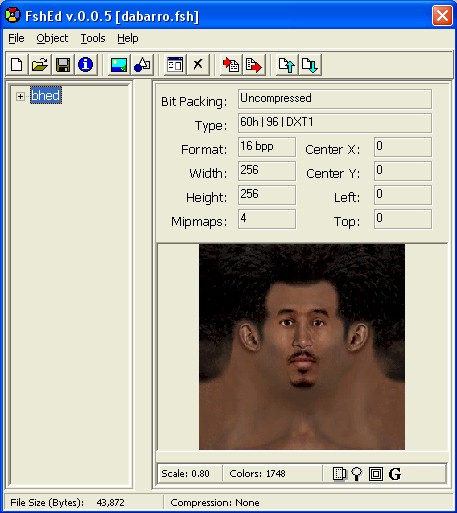457x513 pixels.
Task: Click the import icon with red arrow
Action: pos(231,64)
